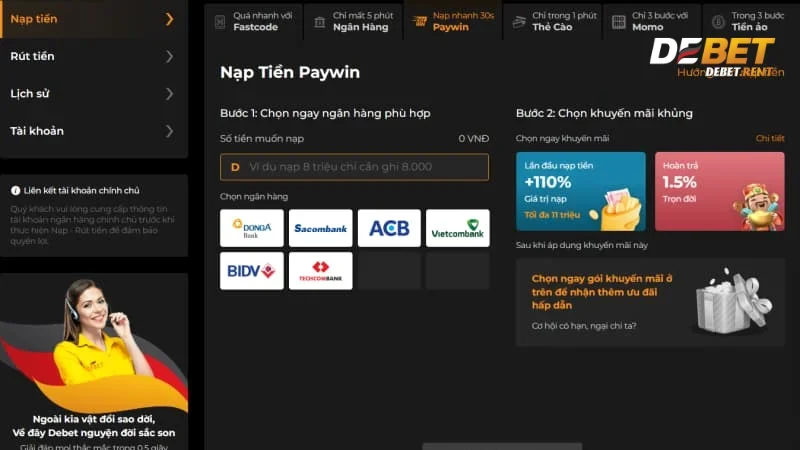Click the Chọn ngay gói khuyến mãi message
Screen dimensions: 800x450
(x=602, y=292)
